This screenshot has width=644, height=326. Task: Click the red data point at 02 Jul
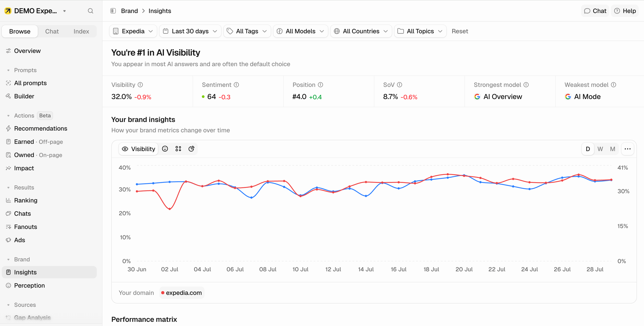[170, 209]
